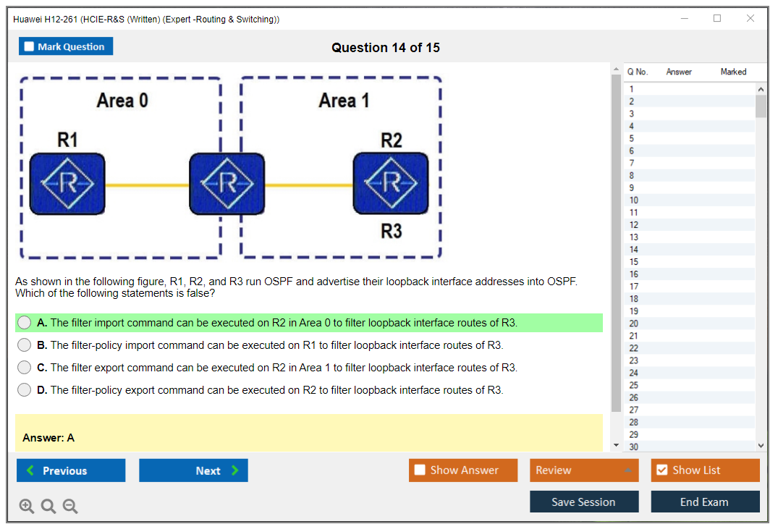
Task: Click the R2 router icon in Area 1
Action: [x=391, y=184]
